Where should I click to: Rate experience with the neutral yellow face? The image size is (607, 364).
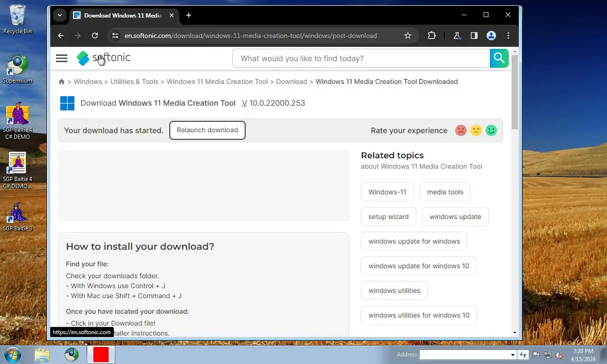click(476, 130)
